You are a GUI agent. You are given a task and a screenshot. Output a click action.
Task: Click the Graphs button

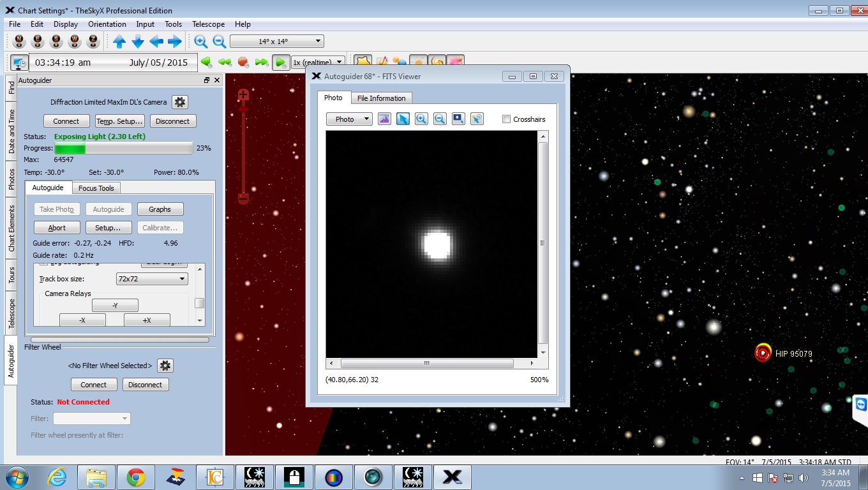click(160, 209)
